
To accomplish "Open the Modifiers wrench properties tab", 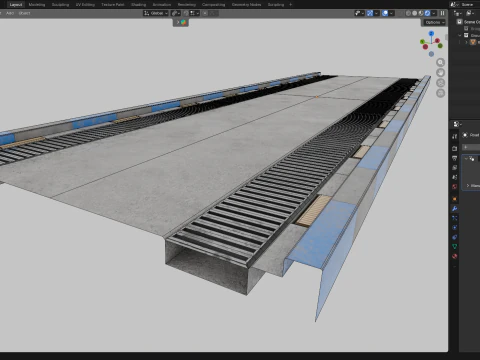I will (x=455, y=209).
